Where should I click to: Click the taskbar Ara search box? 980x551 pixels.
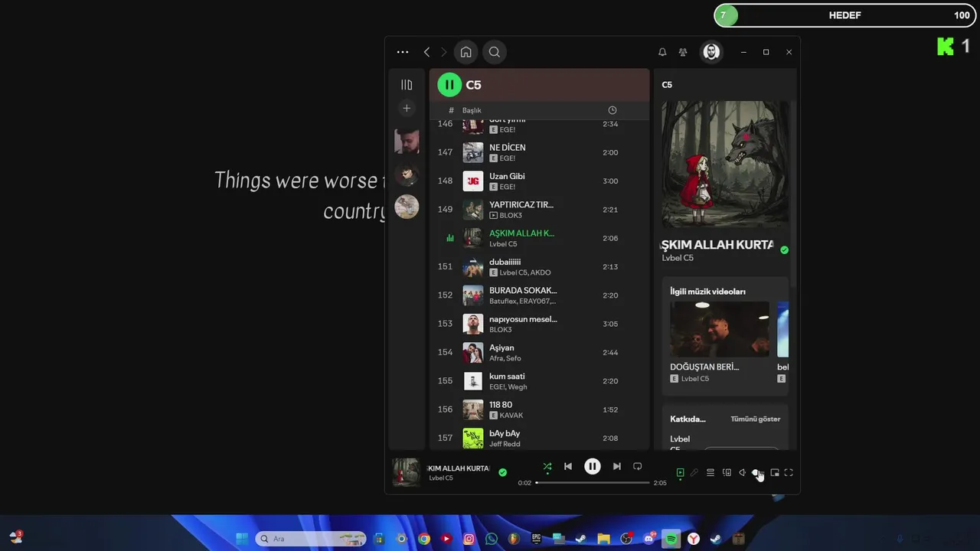(311, 539)
